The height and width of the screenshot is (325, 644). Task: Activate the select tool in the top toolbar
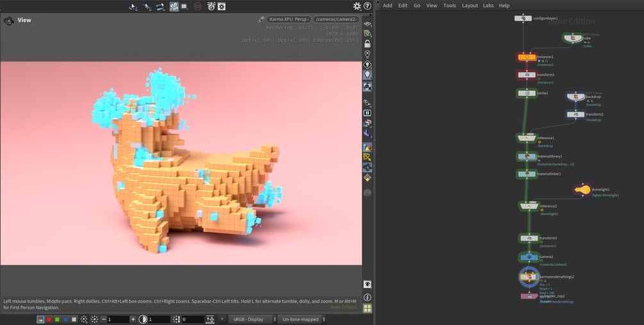pos(147,6)
